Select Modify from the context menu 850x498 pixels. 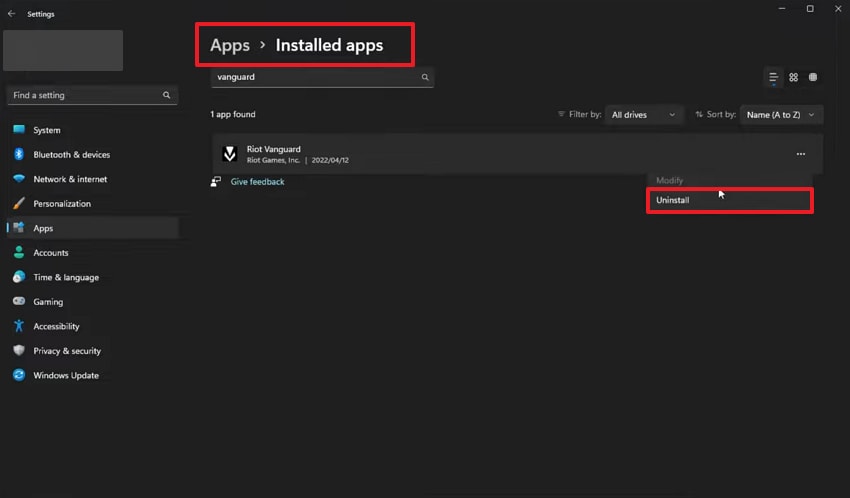[730, 180]
